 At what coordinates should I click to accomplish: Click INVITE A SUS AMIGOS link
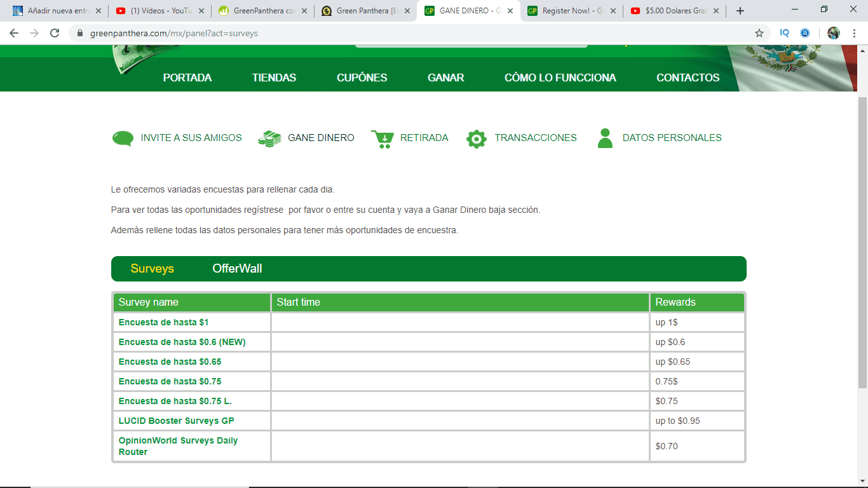click(x=191, y=138)
